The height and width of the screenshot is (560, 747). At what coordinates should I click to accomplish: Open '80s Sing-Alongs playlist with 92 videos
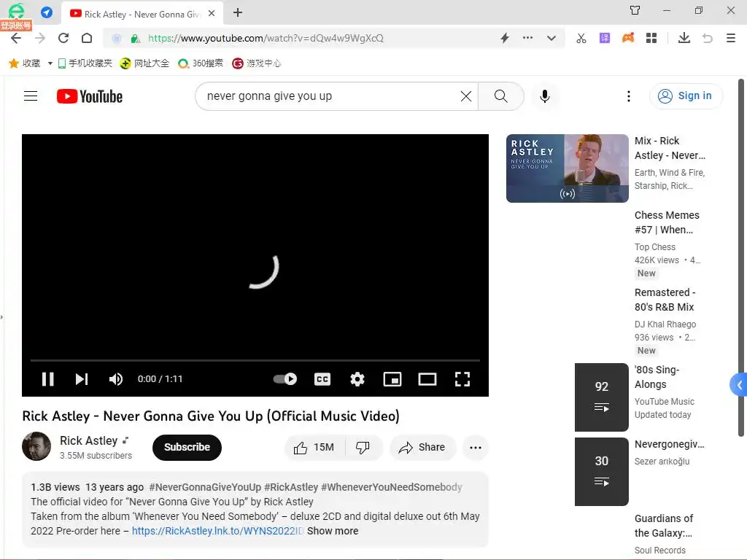[602, 397]
